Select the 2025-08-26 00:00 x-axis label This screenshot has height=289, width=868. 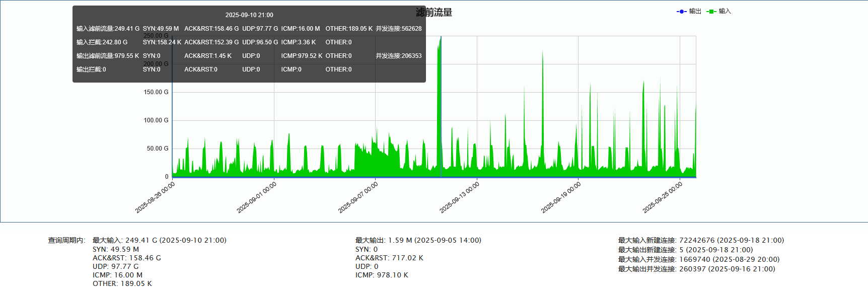point(155,197)
